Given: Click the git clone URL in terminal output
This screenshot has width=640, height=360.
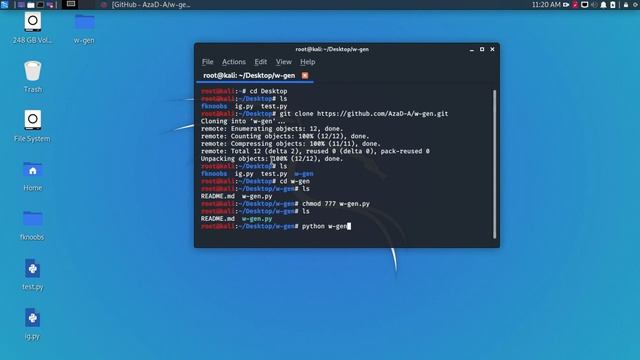Looking at the screenshot, I should [x=382, y=114].
